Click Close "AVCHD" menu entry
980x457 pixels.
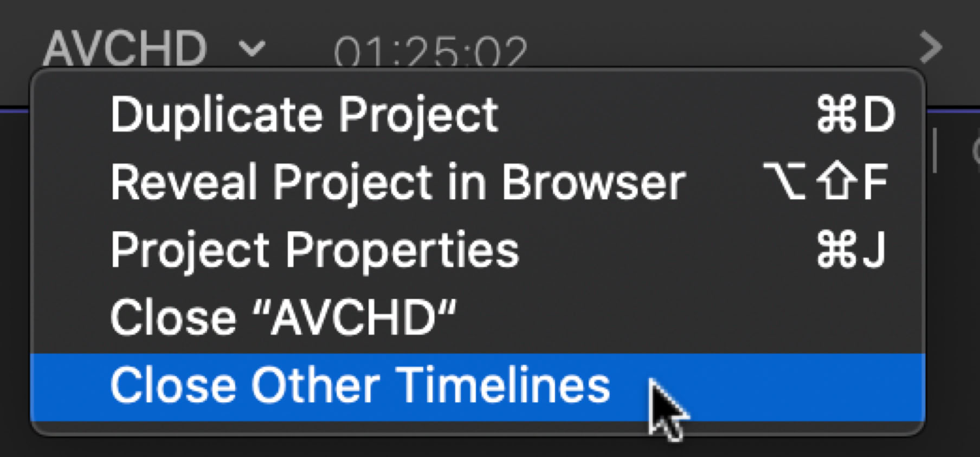(283, 318)
